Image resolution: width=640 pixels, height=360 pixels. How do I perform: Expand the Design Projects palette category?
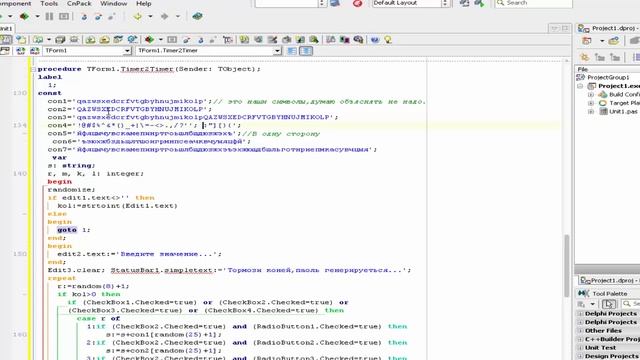(x=580, y=356)
